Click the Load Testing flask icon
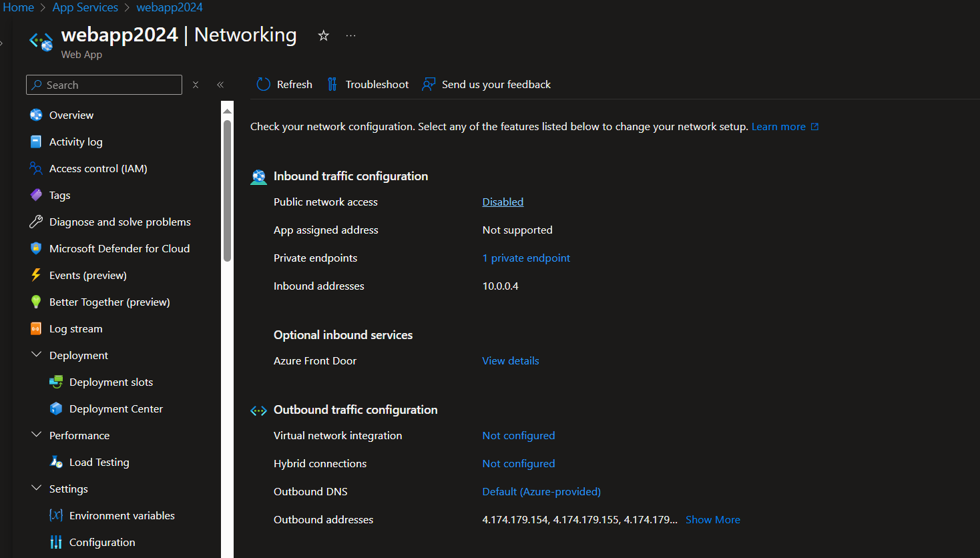 [x=56, y=462]
